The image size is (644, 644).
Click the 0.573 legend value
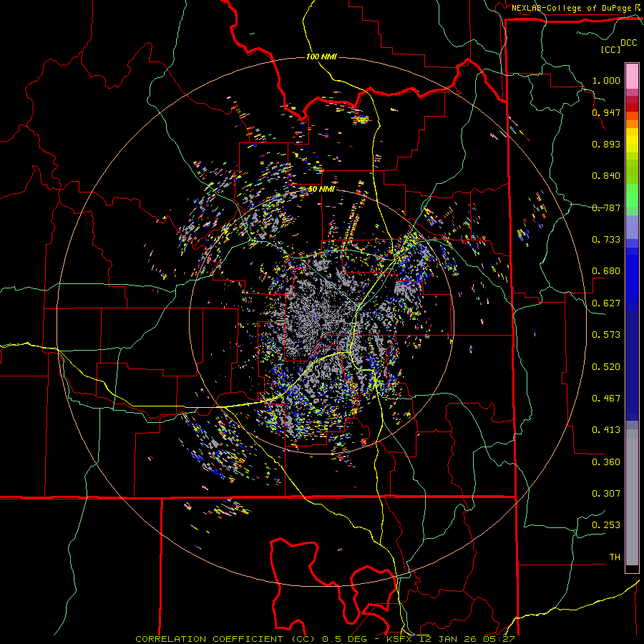click(x=606, y=335)
